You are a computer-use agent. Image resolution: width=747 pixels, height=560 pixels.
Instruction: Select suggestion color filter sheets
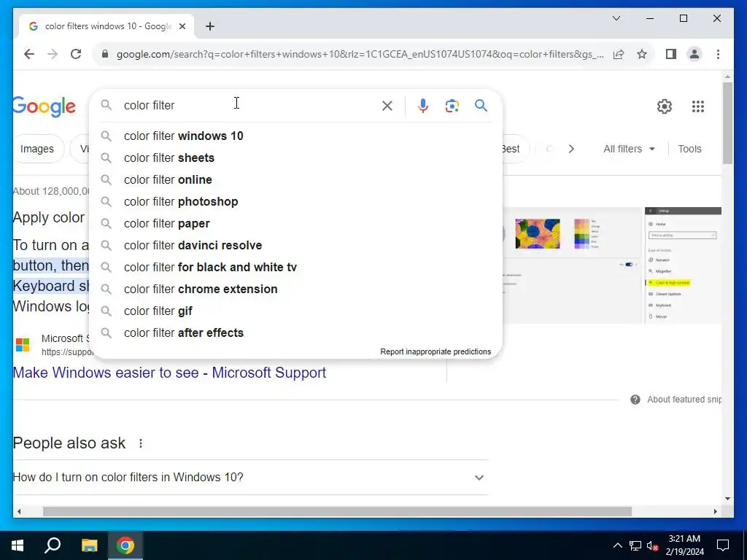295,158
